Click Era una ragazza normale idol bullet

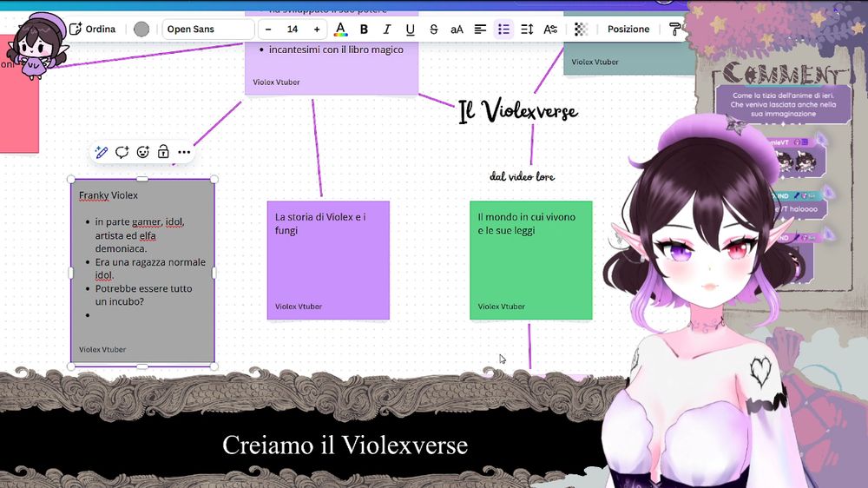pyautogui.click(x=150, y=268)
